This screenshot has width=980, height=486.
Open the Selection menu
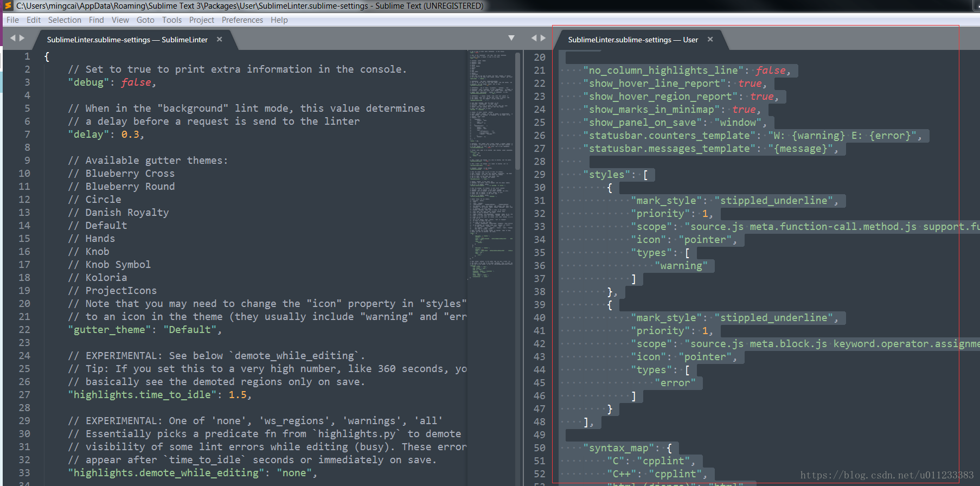(65, 20)
